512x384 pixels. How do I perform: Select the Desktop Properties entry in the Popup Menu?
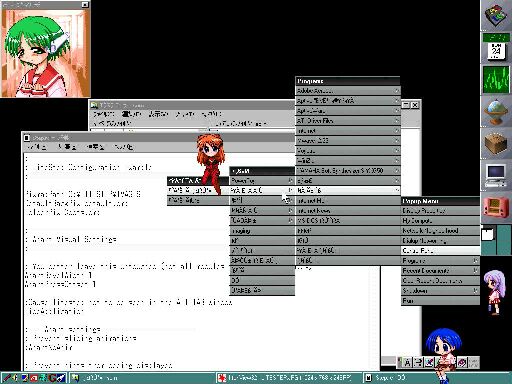(440, 210)
